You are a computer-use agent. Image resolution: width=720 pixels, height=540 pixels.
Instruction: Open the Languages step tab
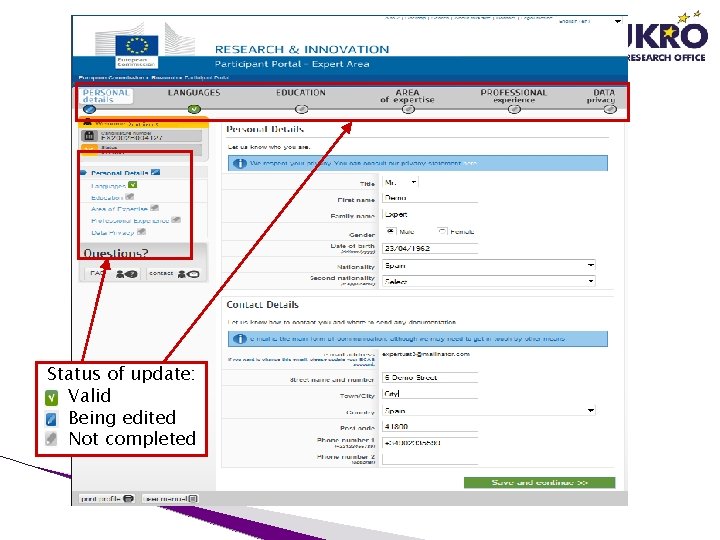(194, 93)
